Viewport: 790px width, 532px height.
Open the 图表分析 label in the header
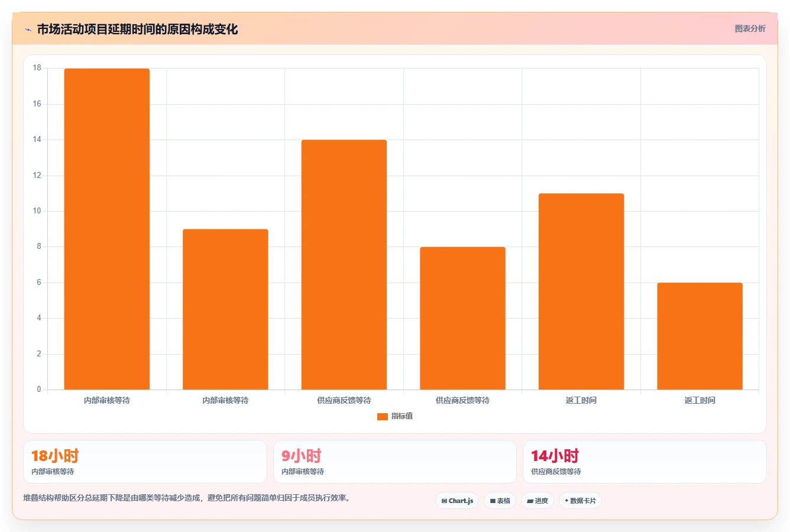click(x=750, y=28)
